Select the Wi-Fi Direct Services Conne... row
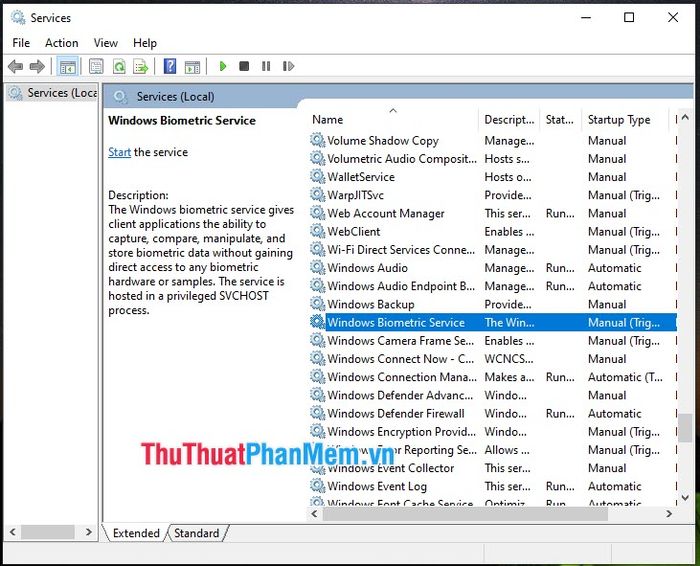The image size is (700, 566). [493, 250]
